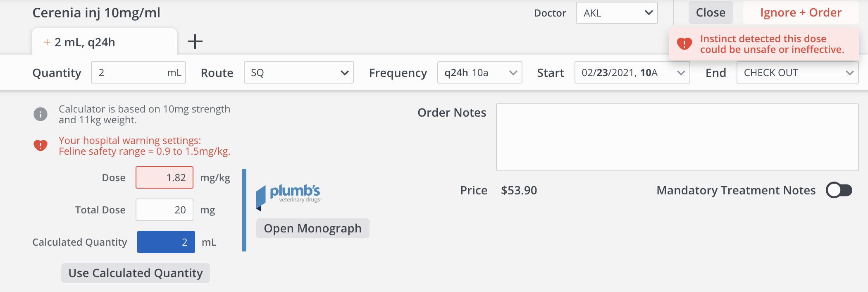Click the Quantity mL input field
Screen dimensions: 868x292
click(128, 73)
